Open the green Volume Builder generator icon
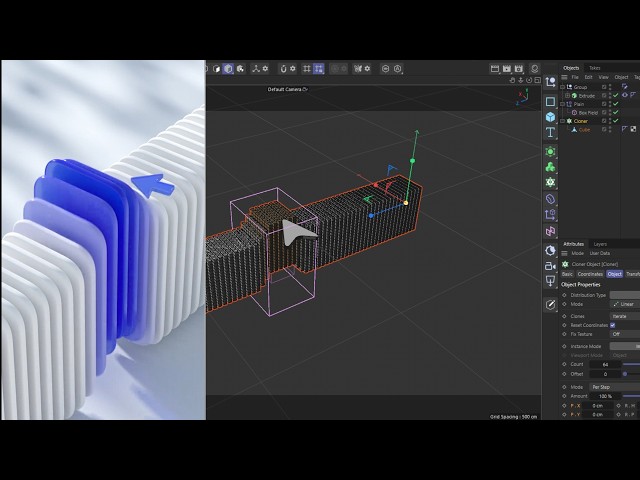This screenshot has height=480, width=640. [x=550, y=167]
